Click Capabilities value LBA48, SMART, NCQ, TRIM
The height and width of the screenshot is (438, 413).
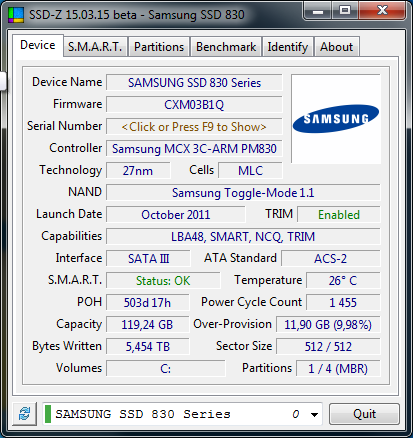243,237
